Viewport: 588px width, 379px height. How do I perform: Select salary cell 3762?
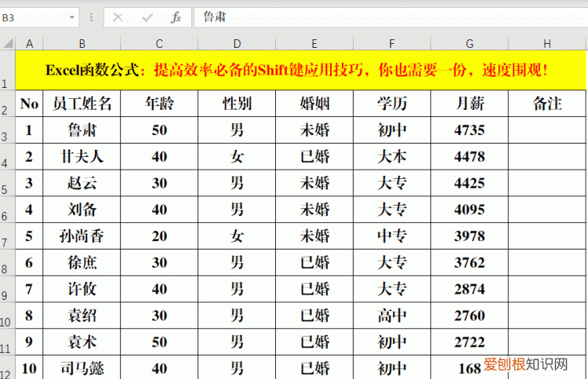coord(470,263)
